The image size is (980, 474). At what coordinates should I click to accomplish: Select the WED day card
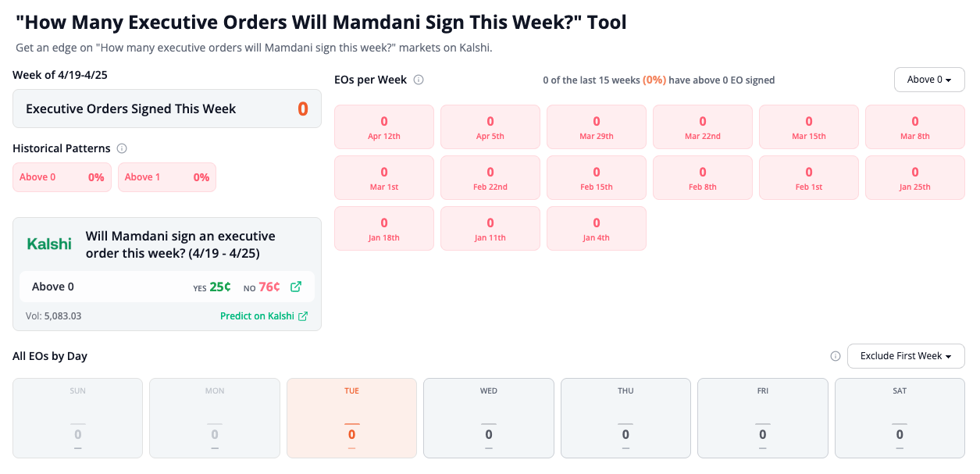coord(488,418)
